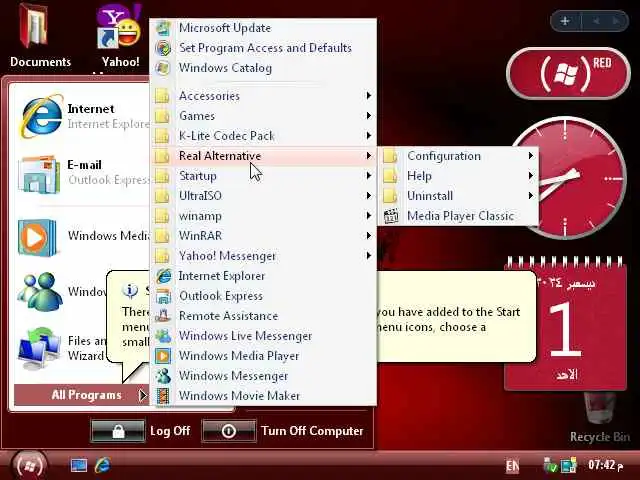Open the Windows Catalog icon
This screenshot has height=480, width=640.
[163, 68]
